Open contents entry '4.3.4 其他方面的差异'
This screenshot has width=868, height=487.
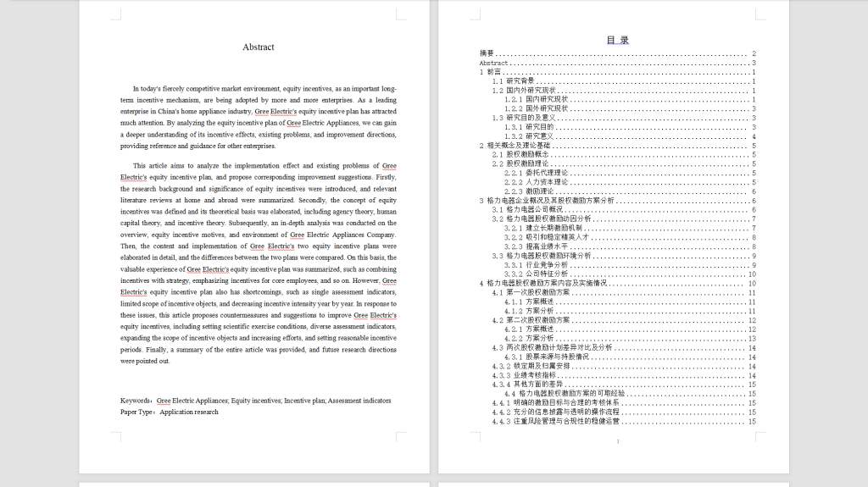pyautogui.click(x=624, y=385)
